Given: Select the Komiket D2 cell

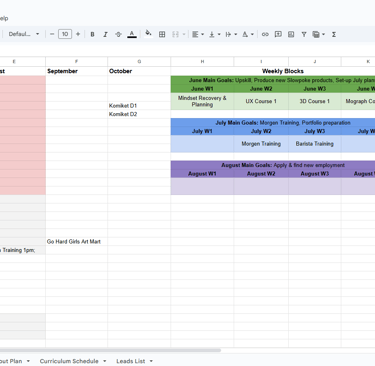Looking at the screenshot, I should [x=139, y=114].
